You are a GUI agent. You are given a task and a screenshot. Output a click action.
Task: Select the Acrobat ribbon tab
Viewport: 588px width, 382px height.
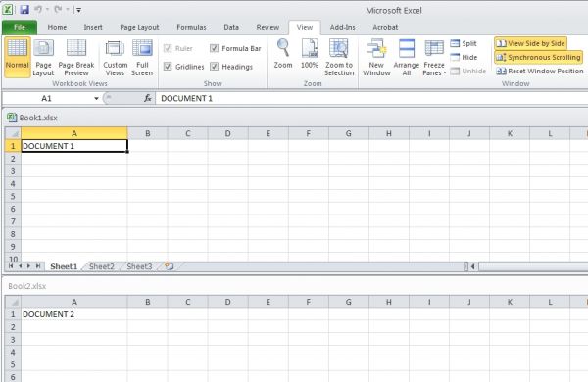[385, 27]
